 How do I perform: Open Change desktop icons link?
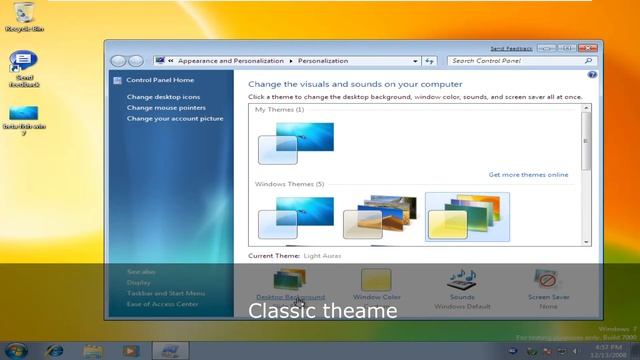tap(163, 97)
